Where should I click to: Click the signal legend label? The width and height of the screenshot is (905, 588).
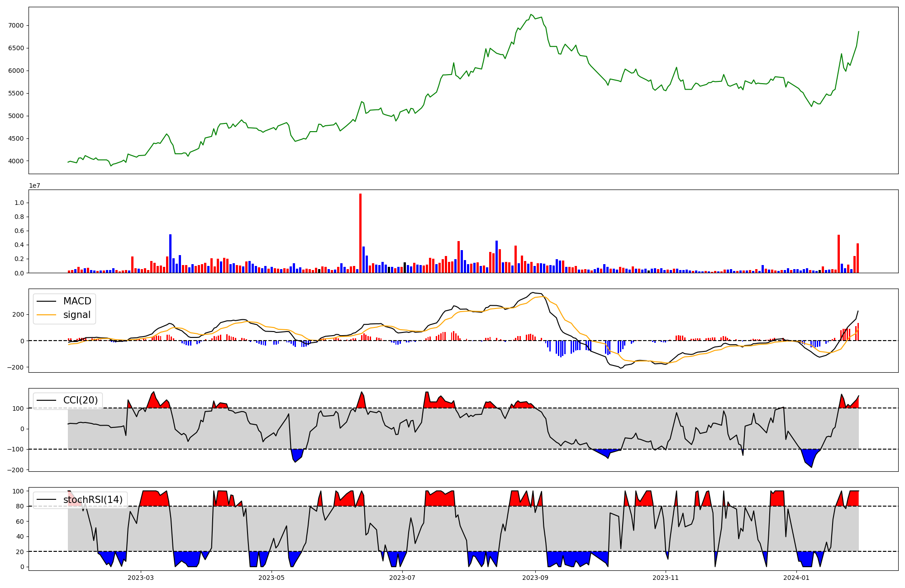pos(77,315)
